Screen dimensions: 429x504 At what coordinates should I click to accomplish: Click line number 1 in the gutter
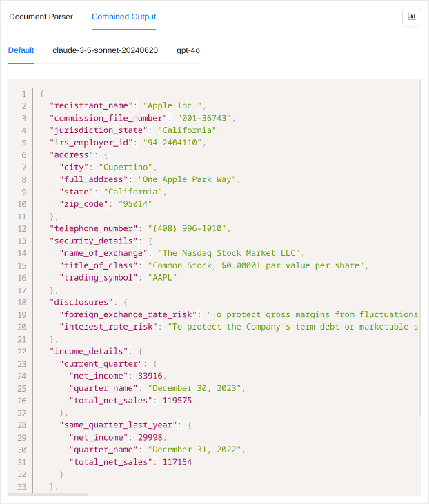[23, 93]
